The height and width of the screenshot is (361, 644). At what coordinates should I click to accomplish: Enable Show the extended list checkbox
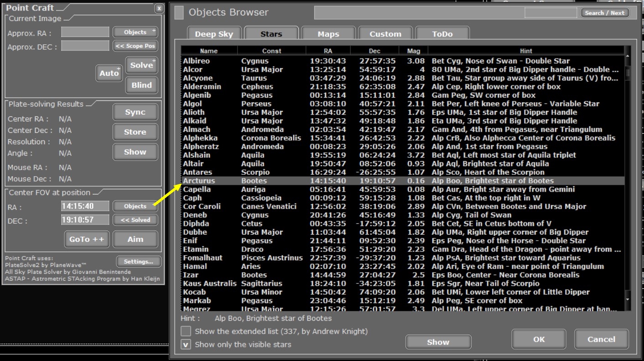point(186,331)
